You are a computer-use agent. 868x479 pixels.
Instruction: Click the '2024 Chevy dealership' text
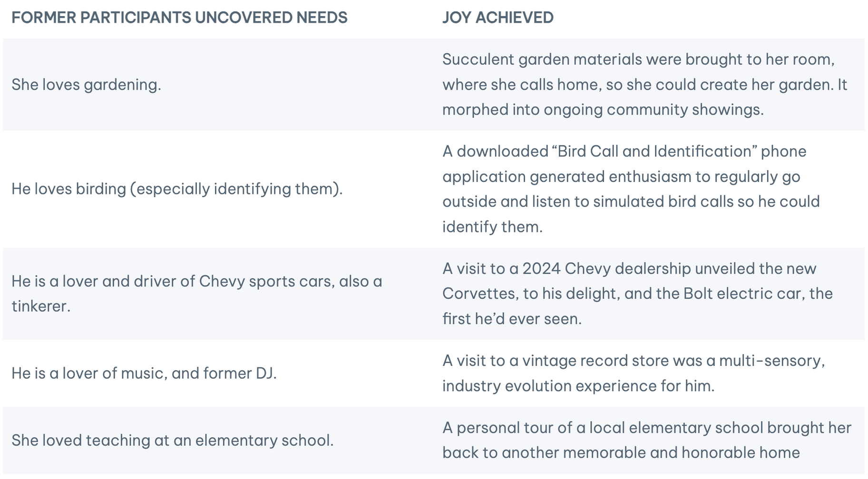tap(606, 268)
